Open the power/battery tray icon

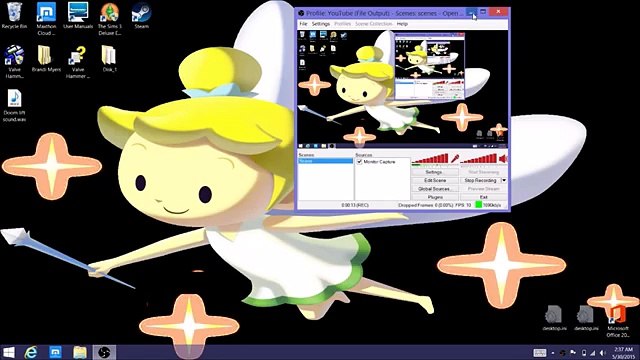pos(584,353)
